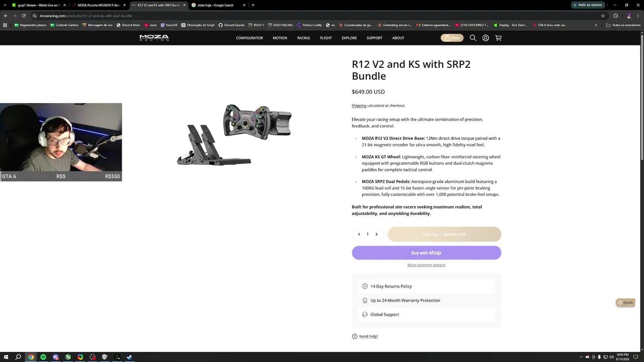The width and height of the screenshot is (644, 362).
Task: Open the RUSH RACING bookmark
Action: [280, 25]
